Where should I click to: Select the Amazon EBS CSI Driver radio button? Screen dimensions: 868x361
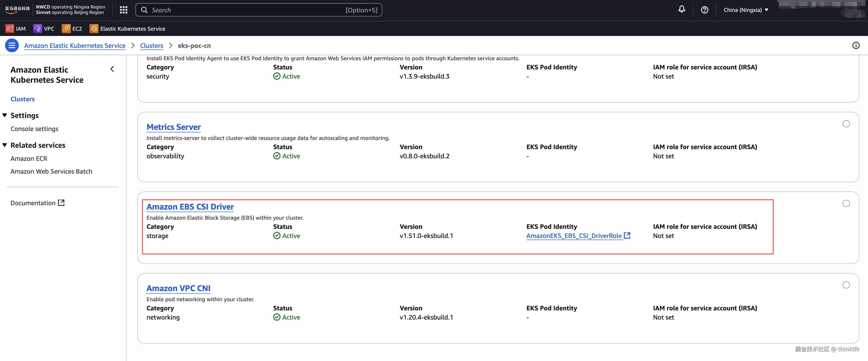[846, 203]
